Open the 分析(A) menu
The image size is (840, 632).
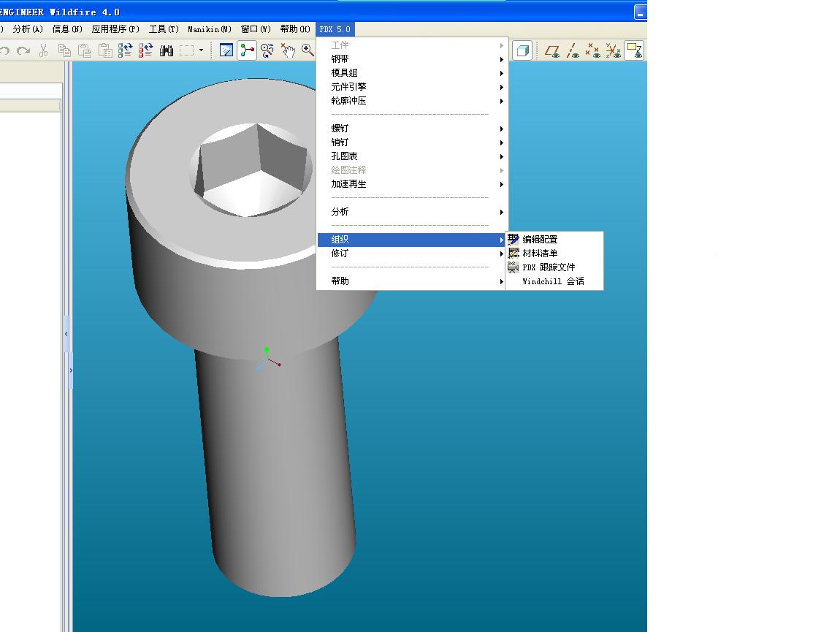pyautogui.click(x=28, y=29)
